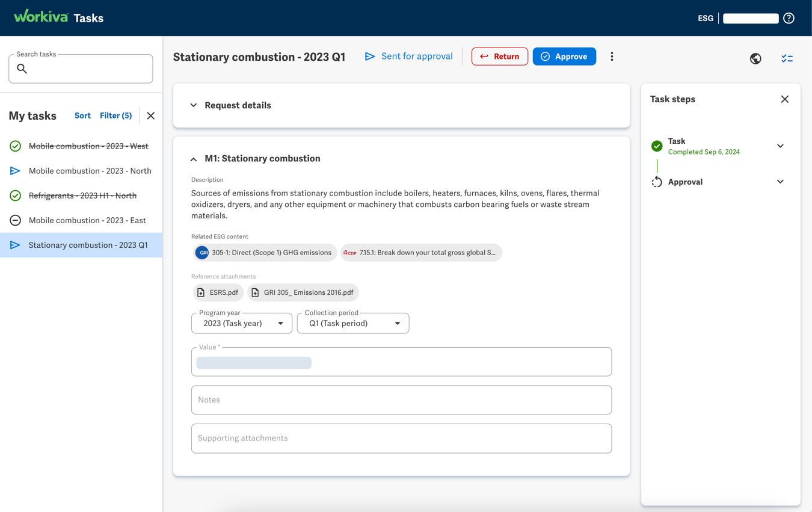Select Refrigerants - 2023 H1 - North task

click(81, 196)
